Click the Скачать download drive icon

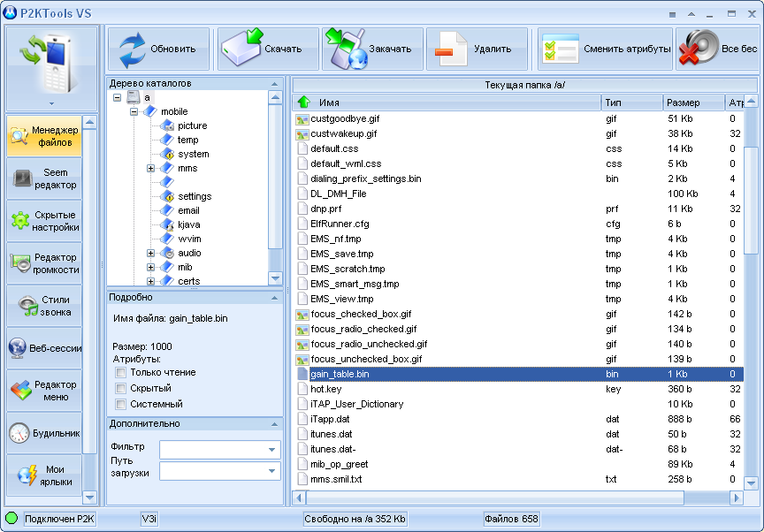[x=242, y=48]
